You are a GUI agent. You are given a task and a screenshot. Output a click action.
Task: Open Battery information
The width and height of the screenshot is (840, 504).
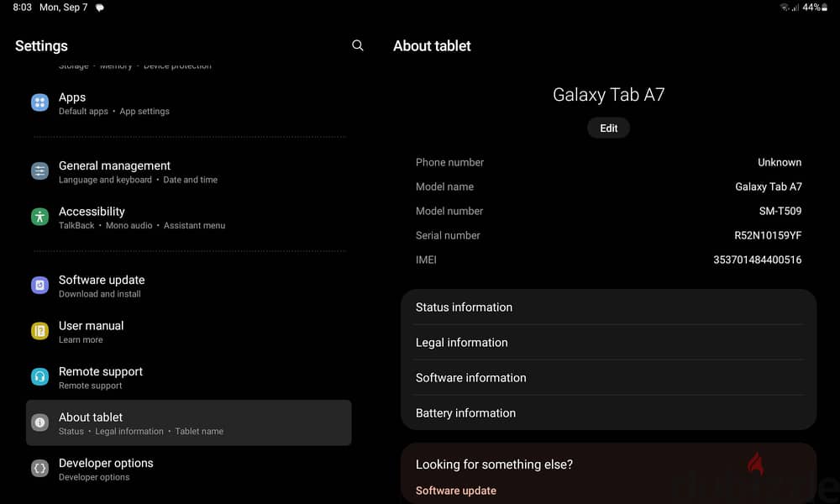click(608, 413)
